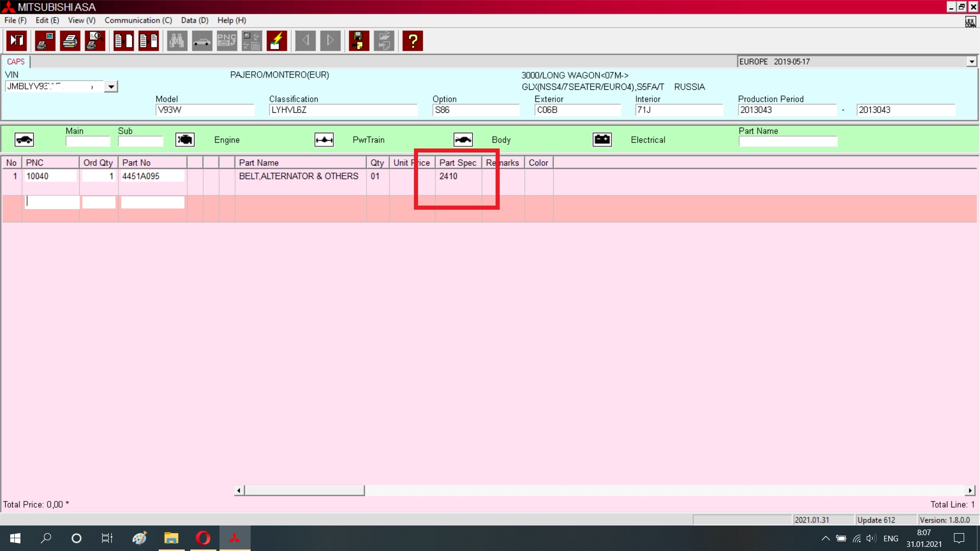Open the Data menu
The image size is (980, 551).
click(194, 20)
